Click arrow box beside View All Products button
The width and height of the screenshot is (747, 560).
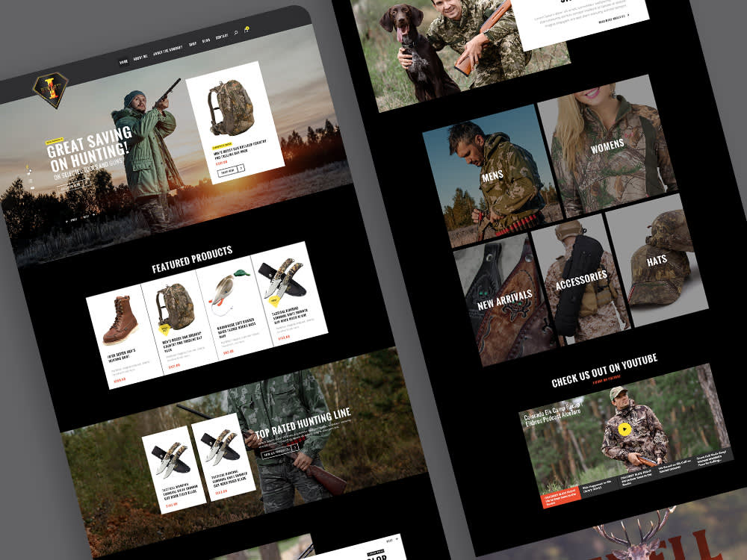click(x=295, y=447)
